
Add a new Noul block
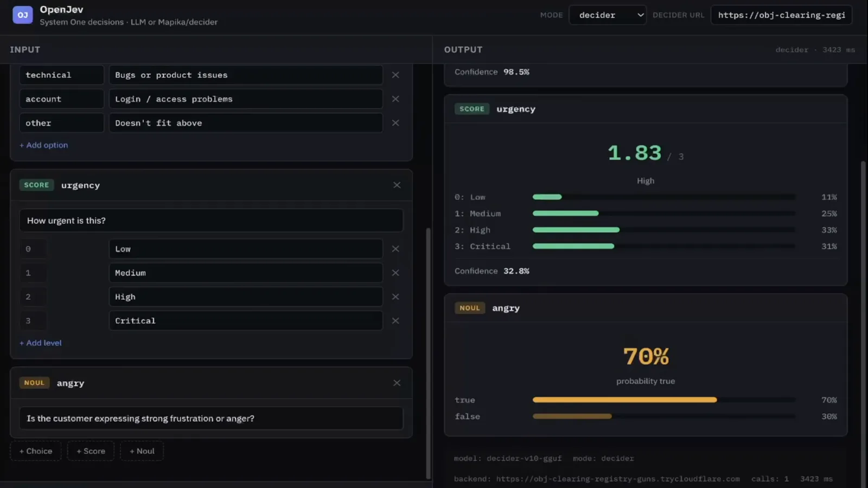tap(142, 451)
